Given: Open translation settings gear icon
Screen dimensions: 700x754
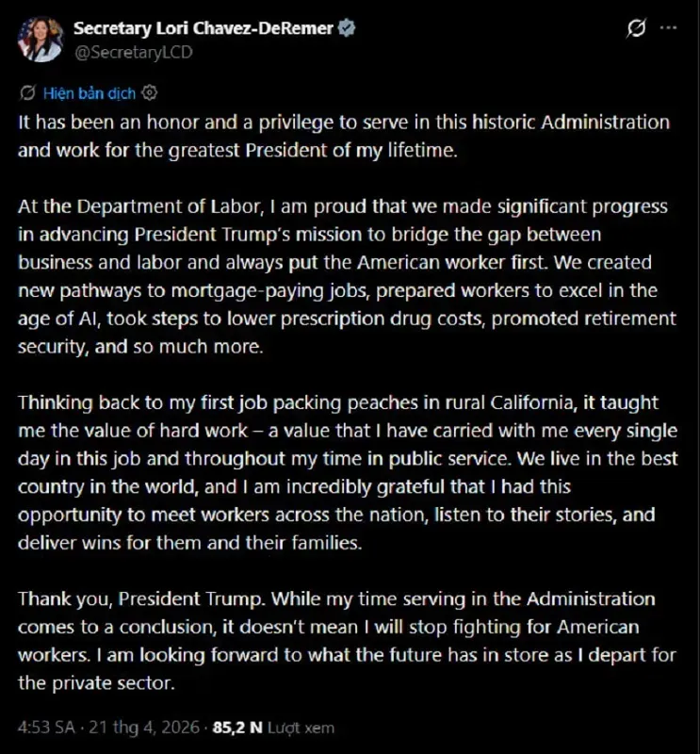Looking at the screenshot, I should (149, 92).
